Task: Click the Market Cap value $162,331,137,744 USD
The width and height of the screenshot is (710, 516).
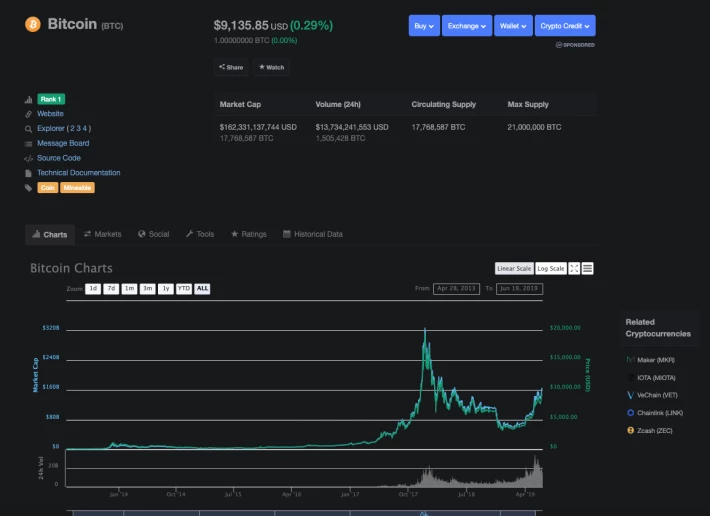Action: pyautogui.click(x=258, y=127)
